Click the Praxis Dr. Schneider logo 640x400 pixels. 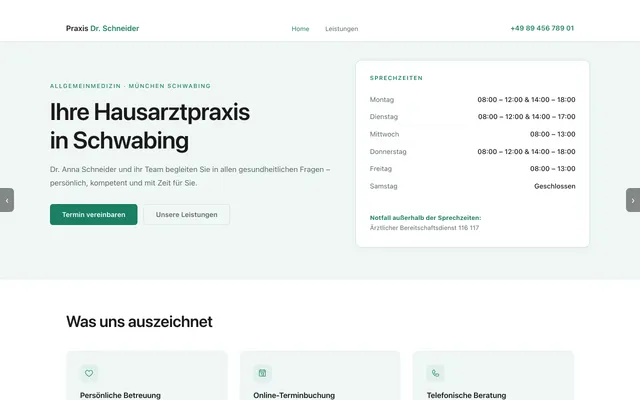click(102, 29)
